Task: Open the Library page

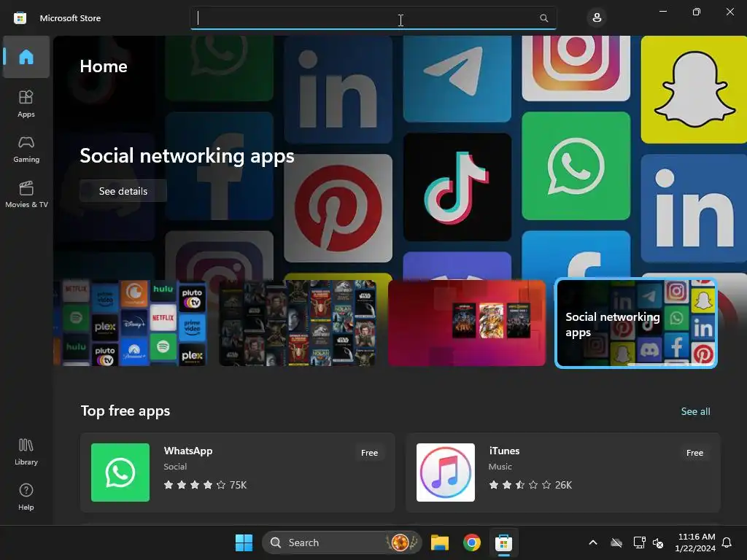Action: (26, 452)
